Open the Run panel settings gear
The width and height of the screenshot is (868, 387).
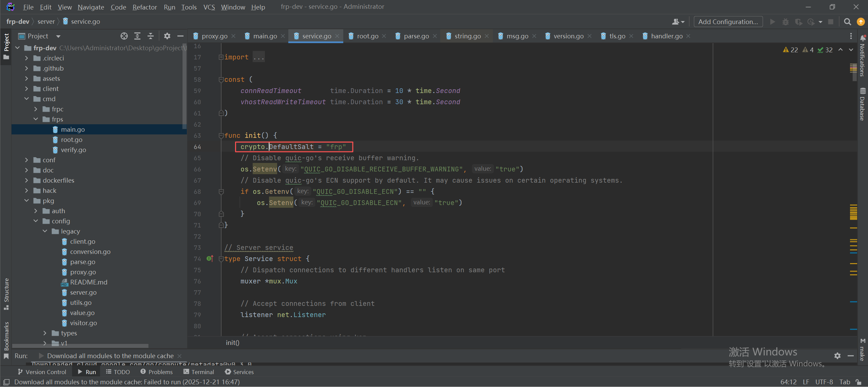click(x=837, y=355)
